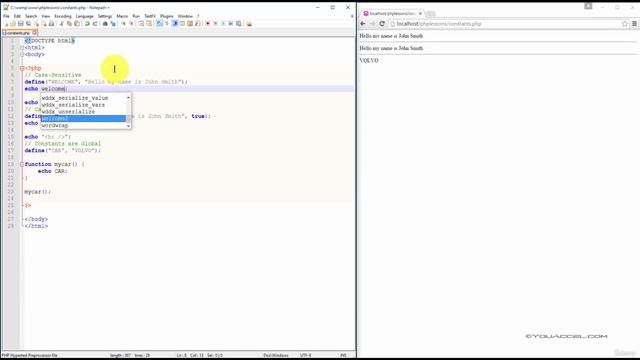The width and height of the screenshot is (640, 360).
Task: Toggle Word Wrap in the toolbar
Action: [x=159, y=24]
